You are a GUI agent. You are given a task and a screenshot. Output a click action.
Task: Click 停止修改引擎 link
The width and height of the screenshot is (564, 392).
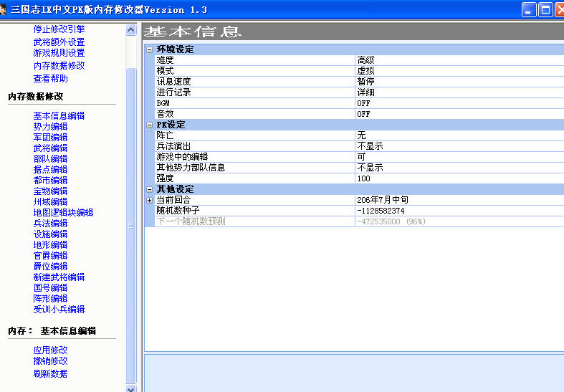pos(59,29)
